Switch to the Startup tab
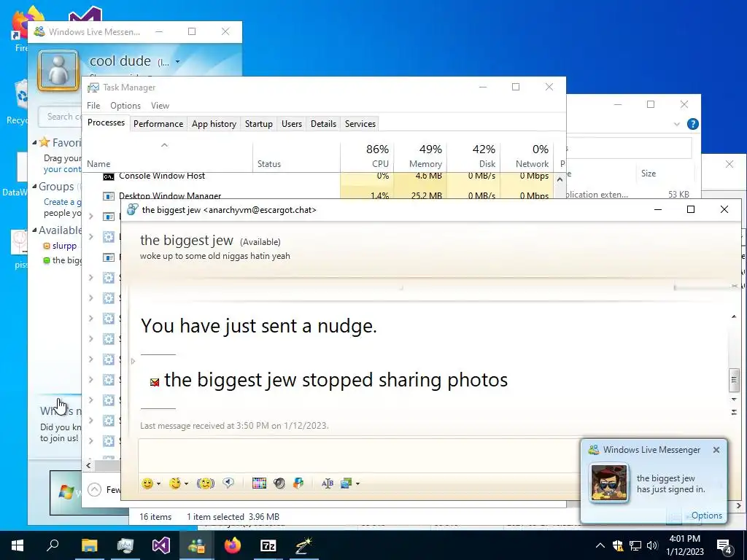The image size is (747, 560). pyautogui.click(x=259, y=124)
